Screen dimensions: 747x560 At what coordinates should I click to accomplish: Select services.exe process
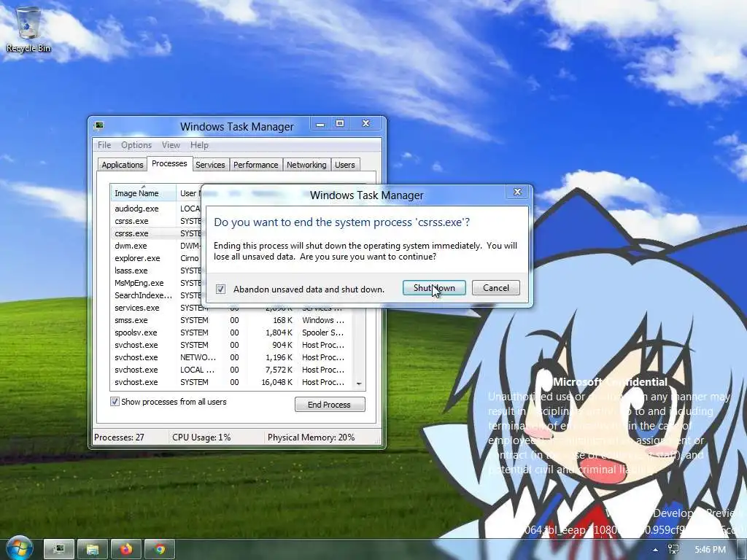[156, 308]
